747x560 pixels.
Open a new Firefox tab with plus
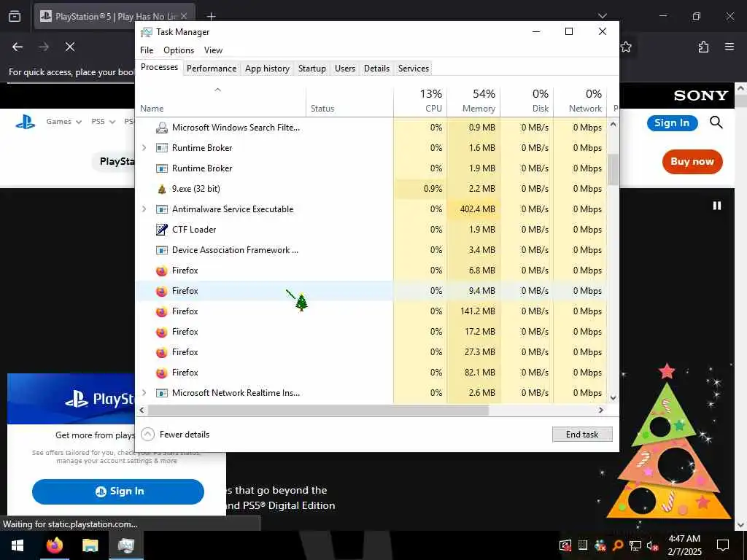[x=211, y=16]
